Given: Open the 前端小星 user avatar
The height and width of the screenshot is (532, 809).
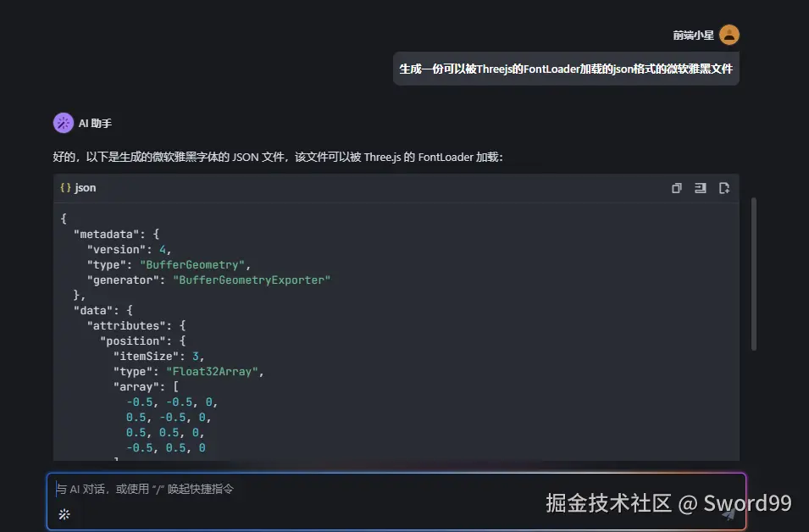Looking at the screenshot, I should (x=729, y=35).
